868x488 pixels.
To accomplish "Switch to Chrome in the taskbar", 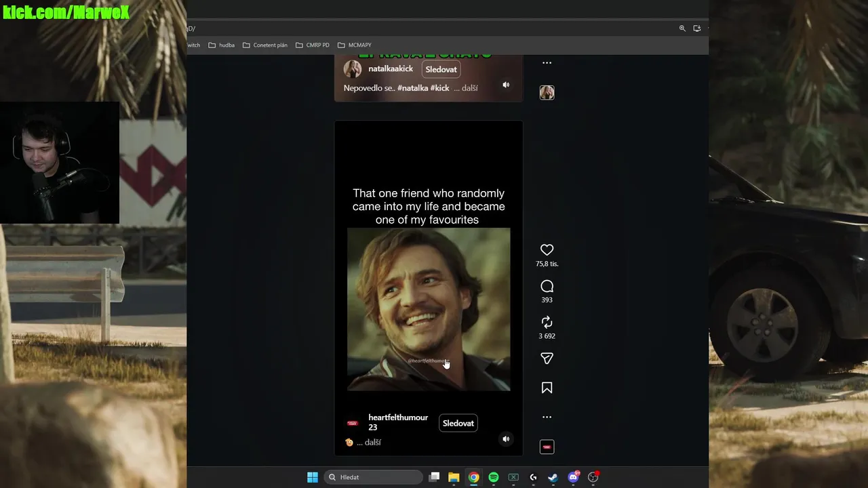I will tap(473, 477).
